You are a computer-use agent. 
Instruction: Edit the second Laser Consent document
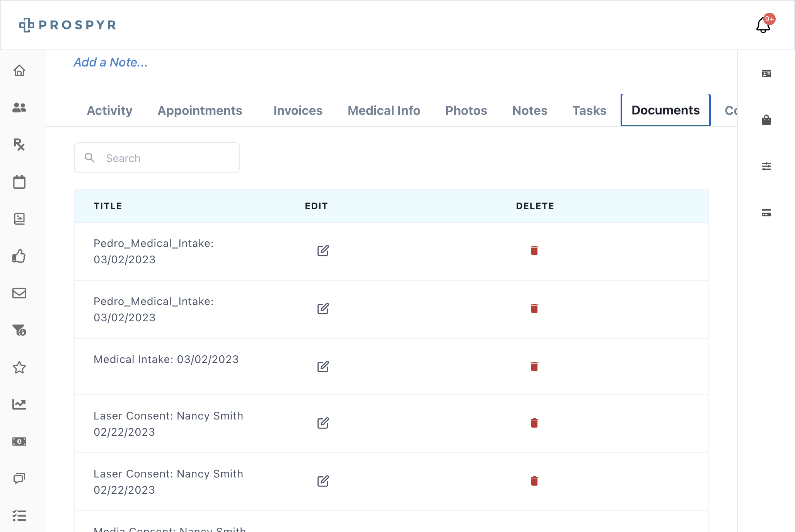(x=323, y=481)
